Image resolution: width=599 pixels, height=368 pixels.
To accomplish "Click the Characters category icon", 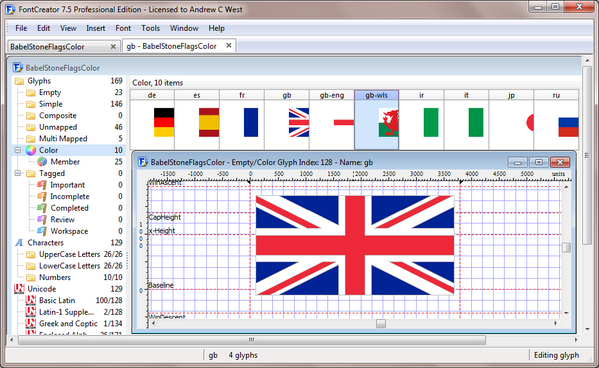I will [19, 243].
